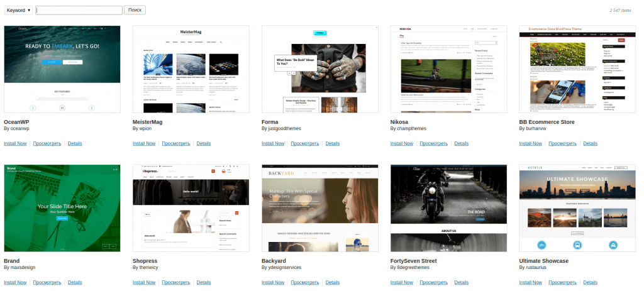
Task: Open the Ultimate Showcase theme screenshot
Action: pos(577,208)
